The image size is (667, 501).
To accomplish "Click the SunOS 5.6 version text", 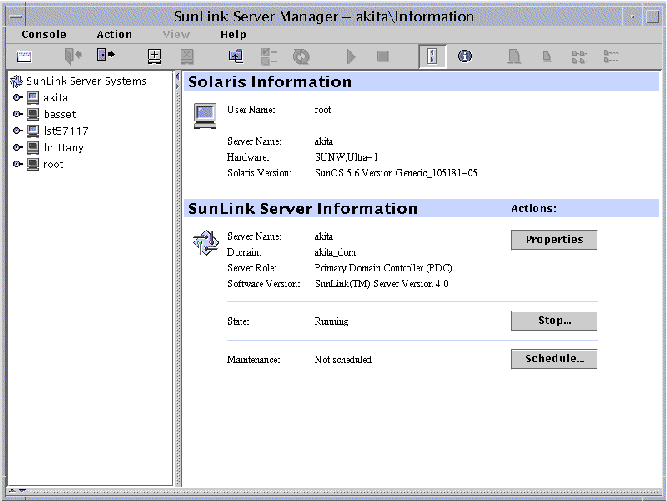I will pos(396,173).
